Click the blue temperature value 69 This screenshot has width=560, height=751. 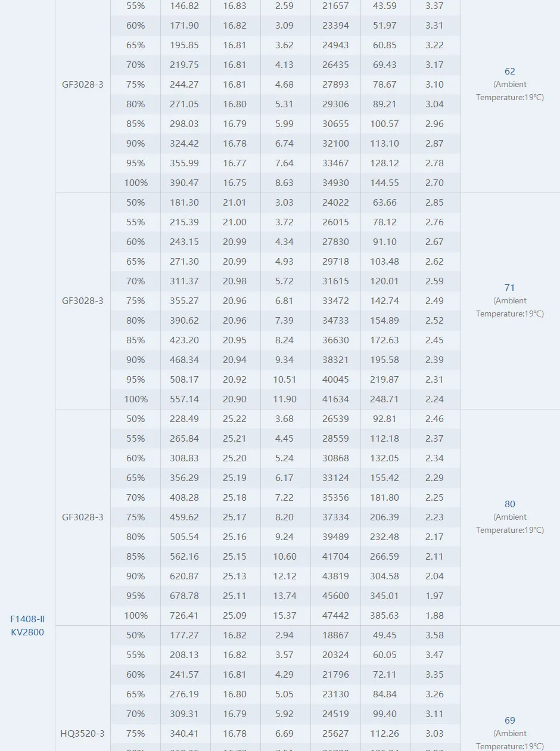pyautogui.click(x=509, y=721)
